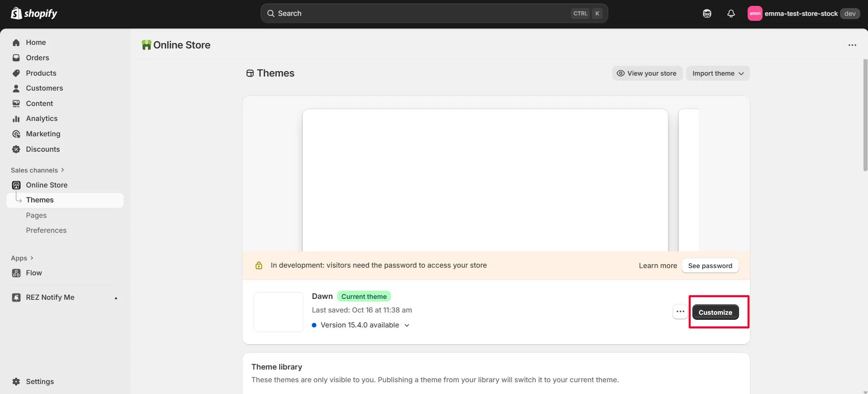The height and width of the screenshot is (394, 868).
Task: Click the lock icon in development banner
Action: tap(259, 265)
